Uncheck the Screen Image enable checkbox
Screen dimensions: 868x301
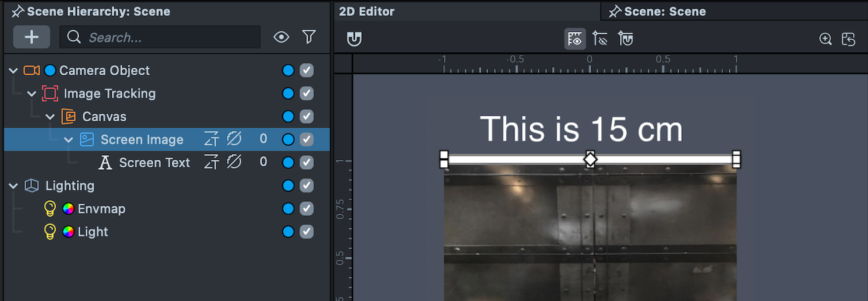click(307, 139)
